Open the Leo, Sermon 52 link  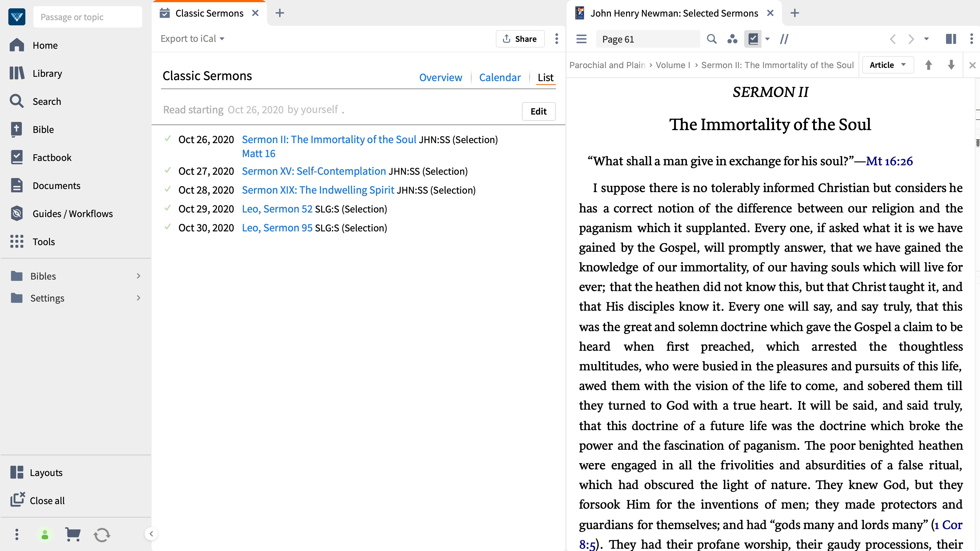click(x=277, y=209)
